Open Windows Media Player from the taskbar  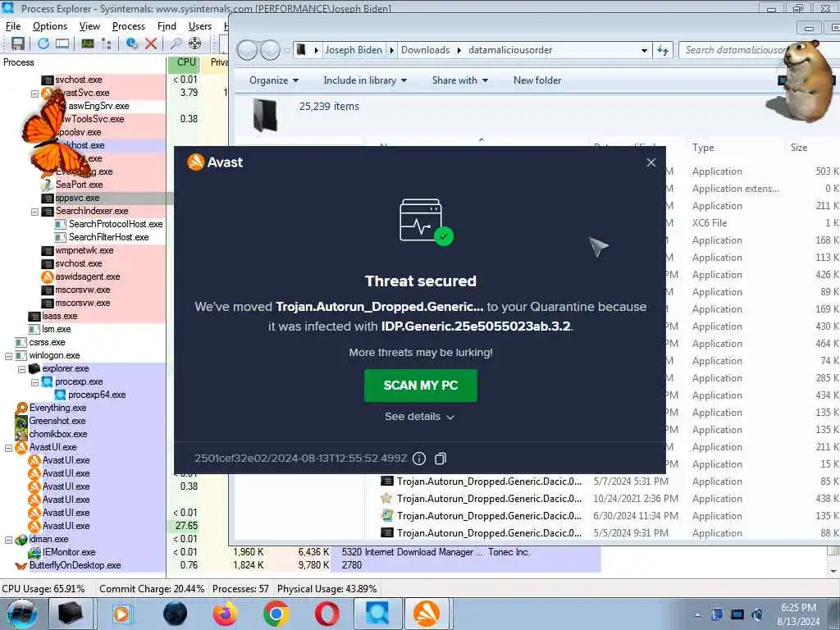121,614
